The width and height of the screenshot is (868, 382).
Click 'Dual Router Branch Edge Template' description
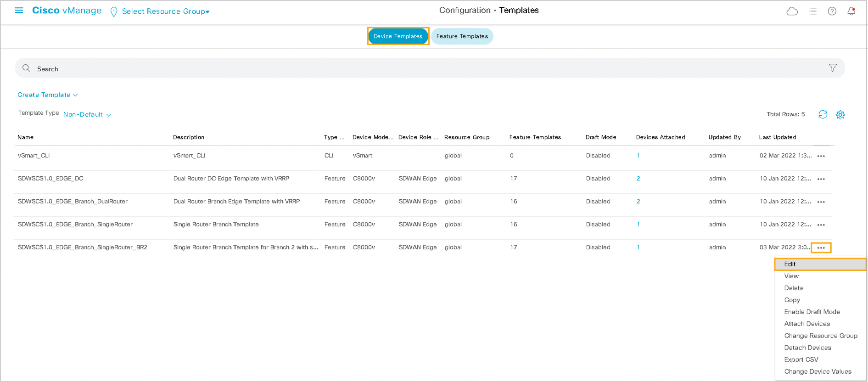[237, 202]
